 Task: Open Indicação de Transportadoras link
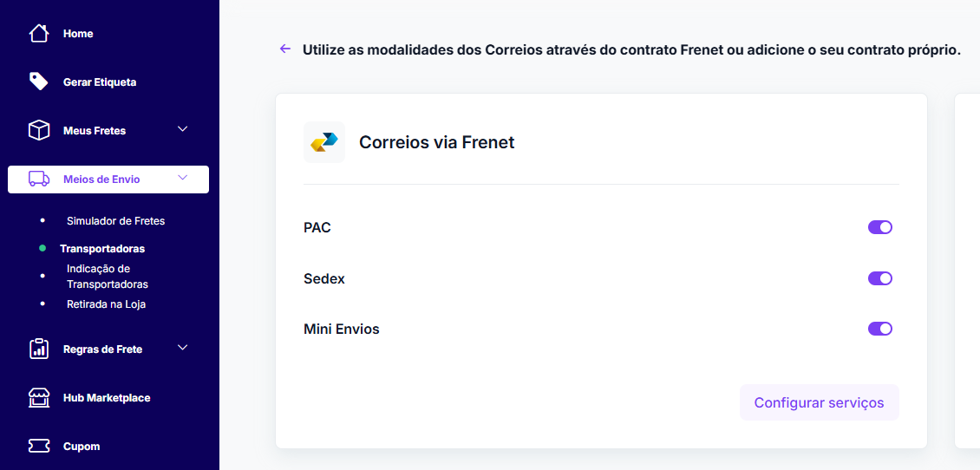pos(107,277)
